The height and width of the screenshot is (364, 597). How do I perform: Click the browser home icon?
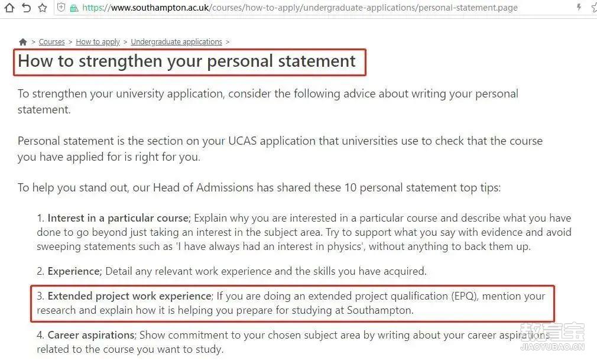coord(9,8)
